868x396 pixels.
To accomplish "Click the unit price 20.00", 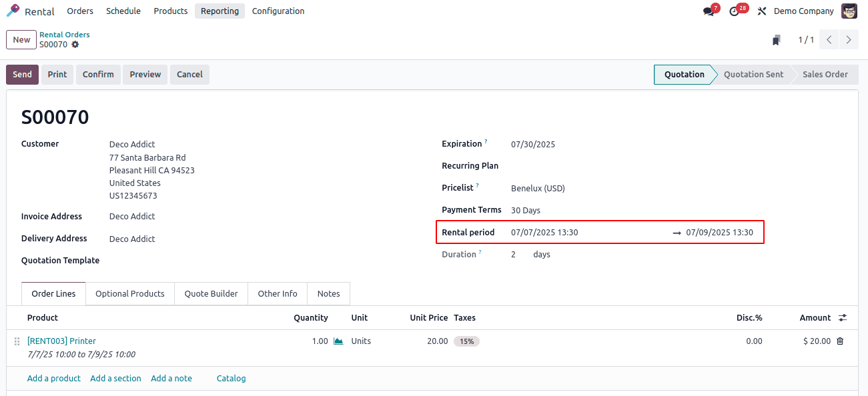I will [438, 341].
